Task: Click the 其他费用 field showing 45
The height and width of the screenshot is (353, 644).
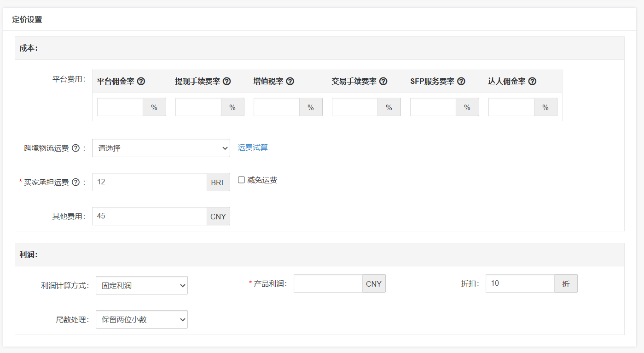Action: [x=150, y=216]
